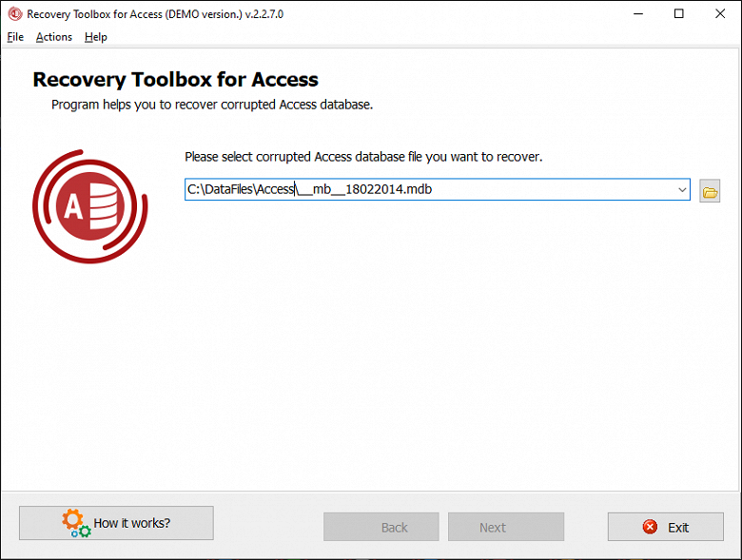The width and height of the screenshot is (742, 560).
Task: Open the Help menu
Action: tap(96, 37)
